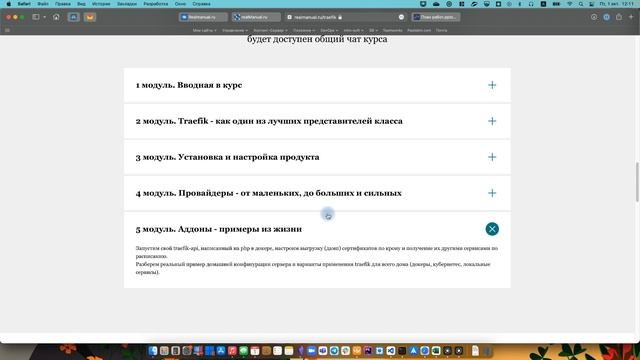Switch to the second realmanual.ru tab
Image resolution: width=640 pixels, height=360 pixels.
click(256, 17)
